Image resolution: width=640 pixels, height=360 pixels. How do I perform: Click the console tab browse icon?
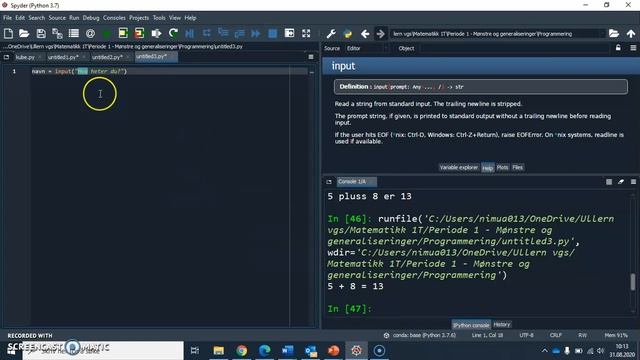tap(329, 182)
